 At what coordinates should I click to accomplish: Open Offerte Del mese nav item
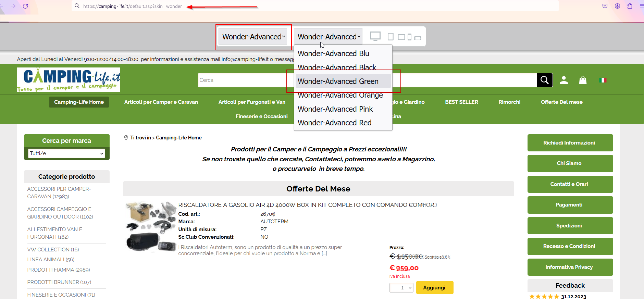coord(562,102)
